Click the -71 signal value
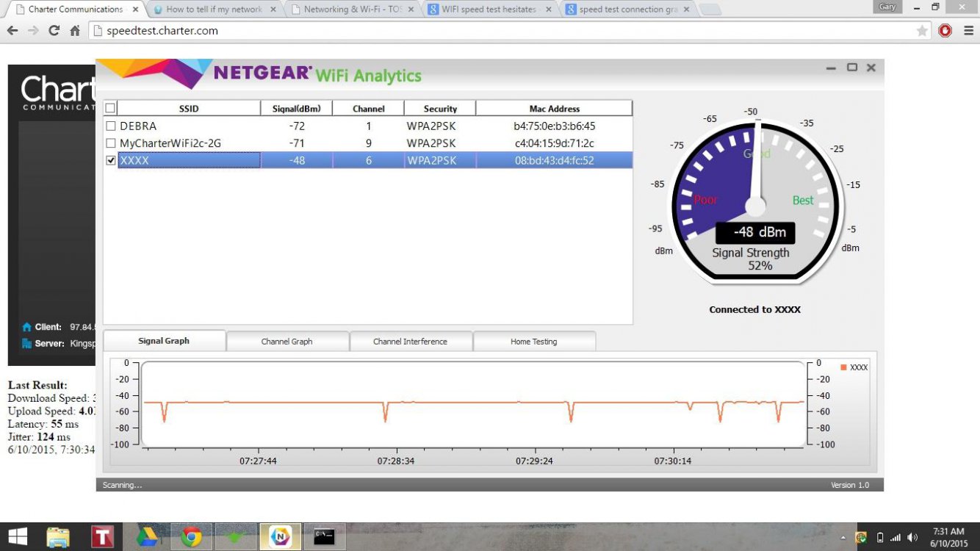The width and height of the screenshot is (980, 551). coord(297,143)
